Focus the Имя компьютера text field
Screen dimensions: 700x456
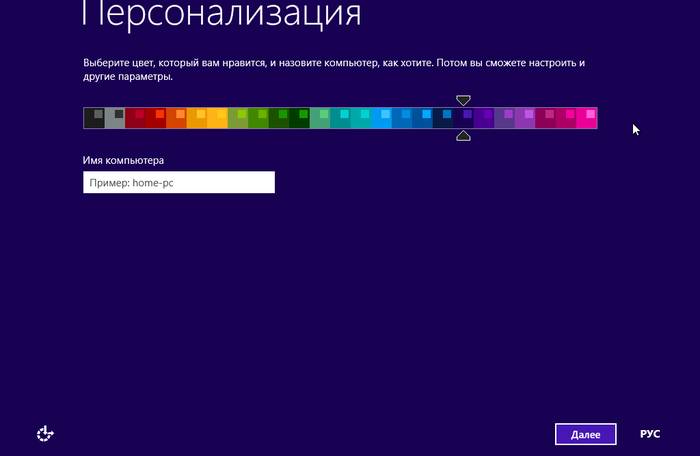[179, 182]
